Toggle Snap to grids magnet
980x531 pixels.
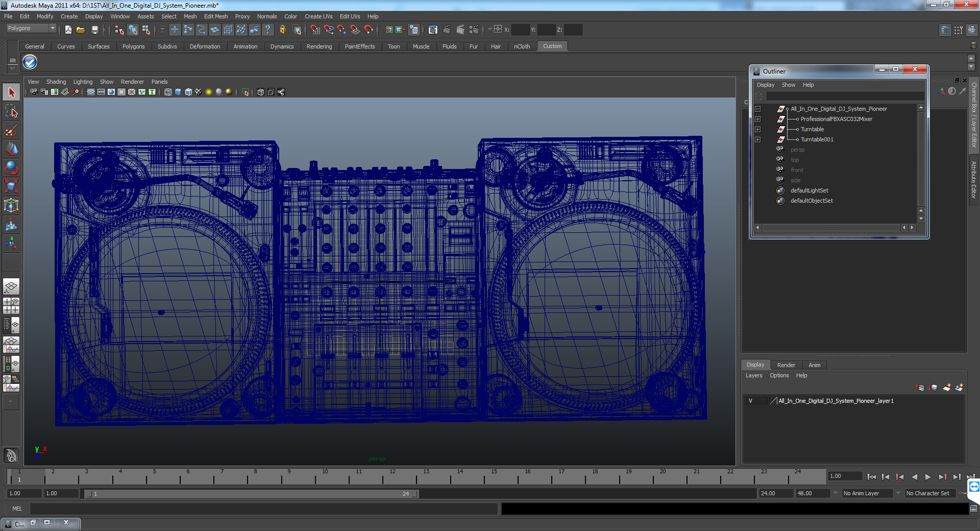315,30
